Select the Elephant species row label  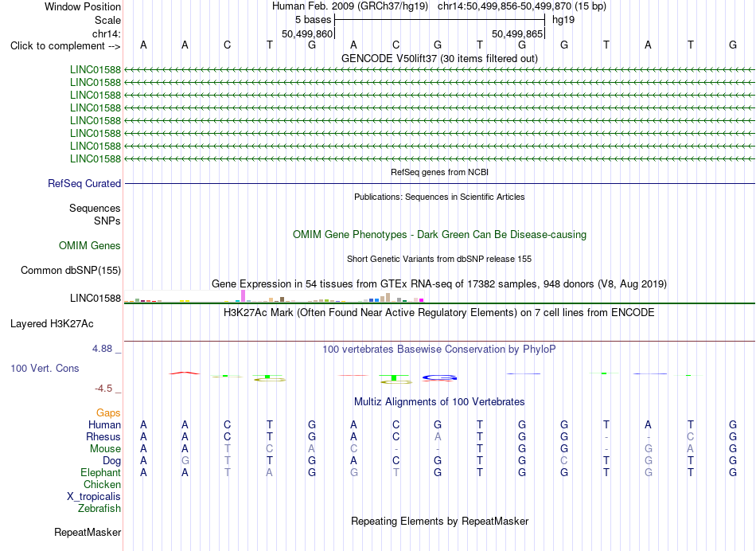pyautogui.click(x=100, y=472)
